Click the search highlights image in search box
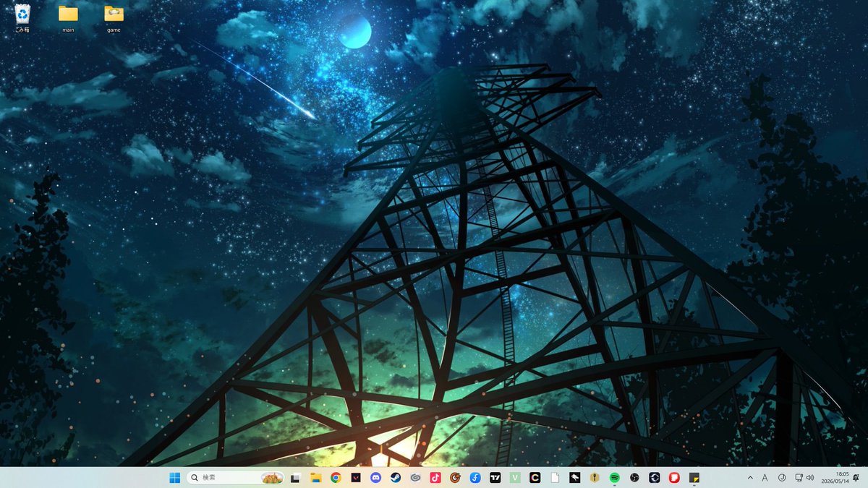 coord(272,478)
